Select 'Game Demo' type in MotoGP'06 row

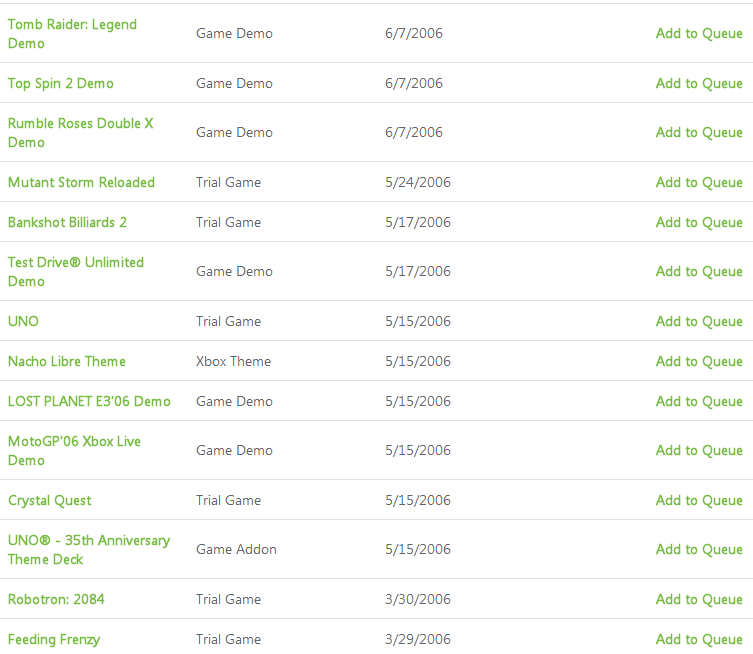pos(234,450)
